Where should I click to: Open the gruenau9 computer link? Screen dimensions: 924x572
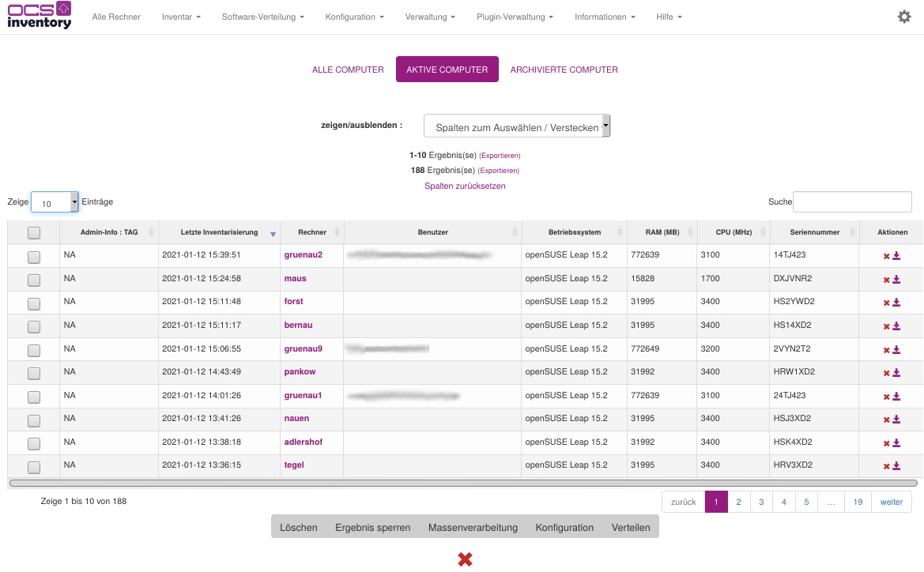pos(304,348)
